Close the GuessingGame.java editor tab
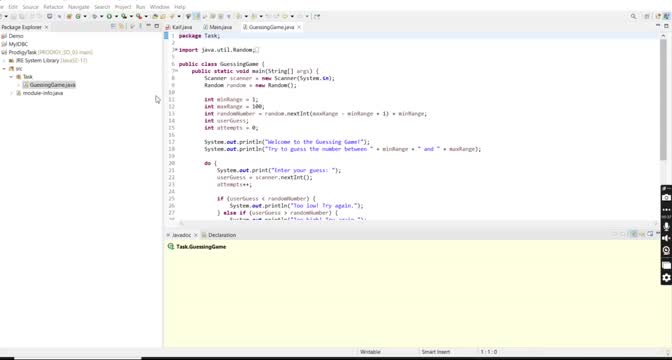The image size is (672, 360). click(299, 27)
